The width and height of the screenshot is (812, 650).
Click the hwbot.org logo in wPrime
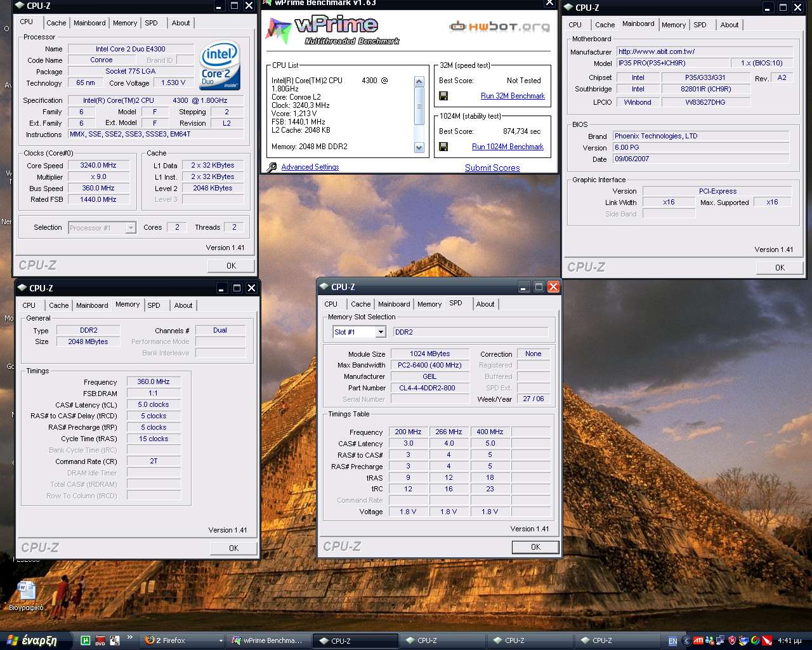[499, 27]
